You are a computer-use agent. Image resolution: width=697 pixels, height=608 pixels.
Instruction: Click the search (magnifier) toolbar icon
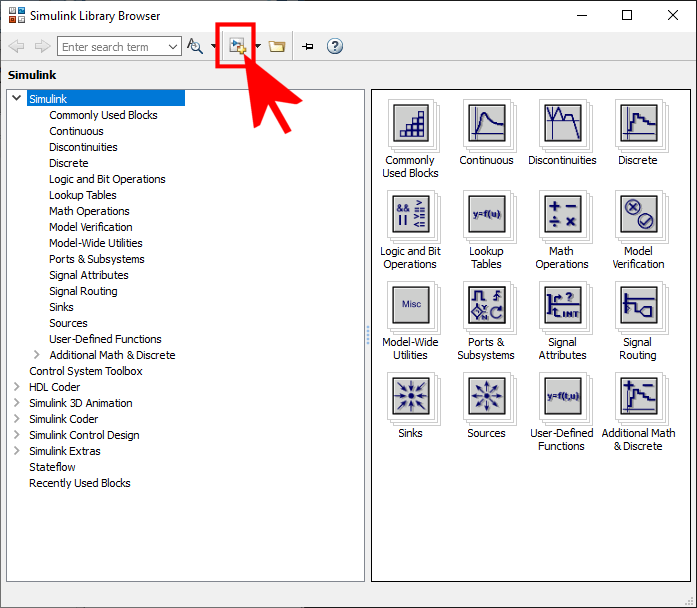195,46
